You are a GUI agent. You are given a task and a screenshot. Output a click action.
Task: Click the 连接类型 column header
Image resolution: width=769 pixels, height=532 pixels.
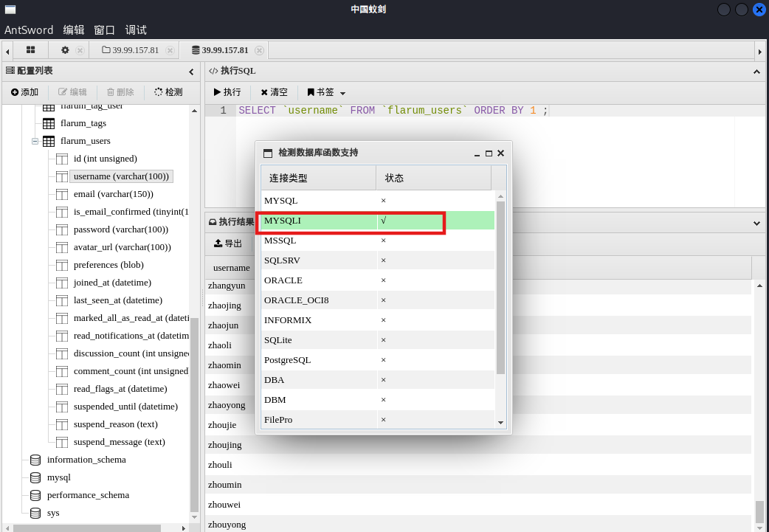(318, 178)
